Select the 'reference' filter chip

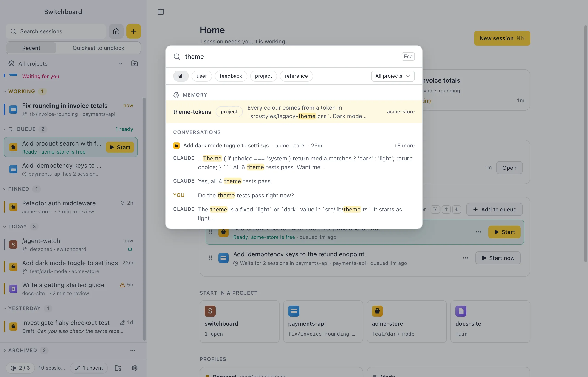point(296,76)
